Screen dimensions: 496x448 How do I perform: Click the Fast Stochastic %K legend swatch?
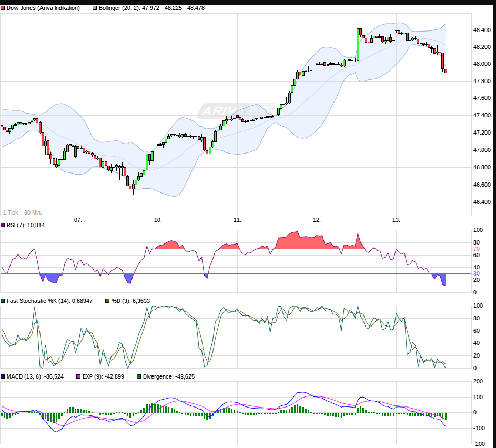(x=3, y=301)
